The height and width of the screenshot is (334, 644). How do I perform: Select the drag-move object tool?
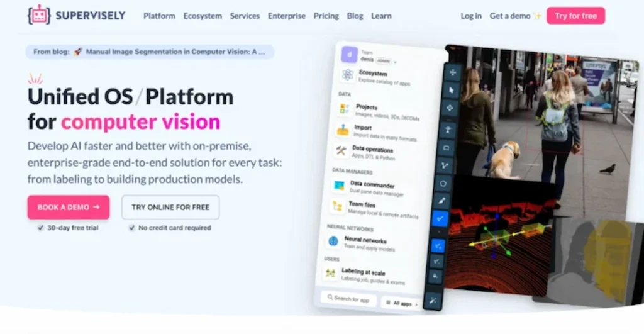click(x=450, y=108)
